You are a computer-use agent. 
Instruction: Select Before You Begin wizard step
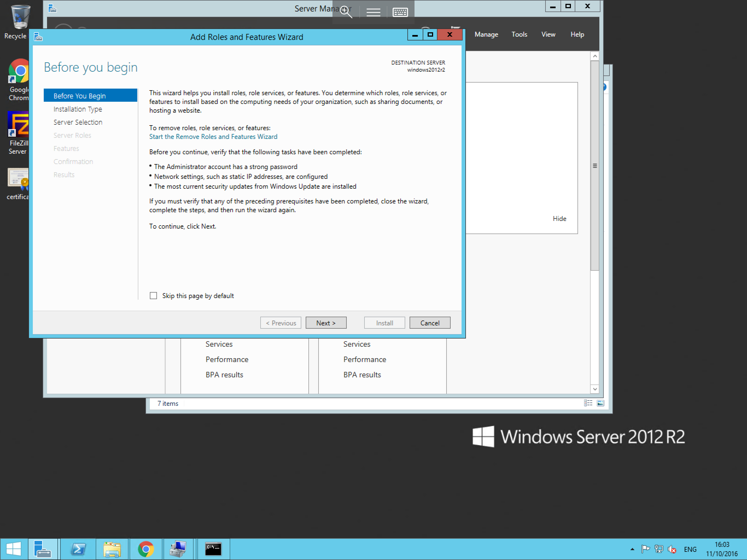(91, 96)
